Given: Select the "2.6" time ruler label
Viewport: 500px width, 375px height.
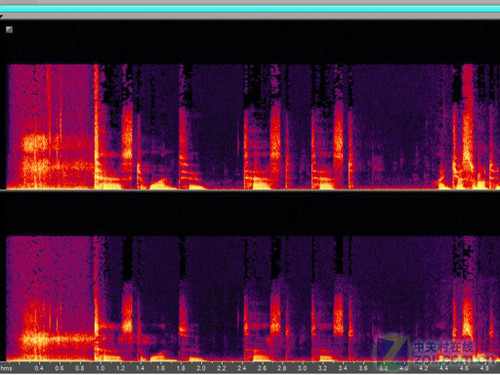Looking at the screenshot, I should [262, 368].
